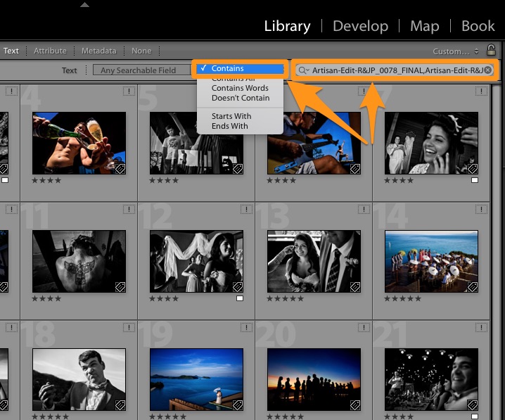Click keyword badge on champagne photo

pos(120,169)
